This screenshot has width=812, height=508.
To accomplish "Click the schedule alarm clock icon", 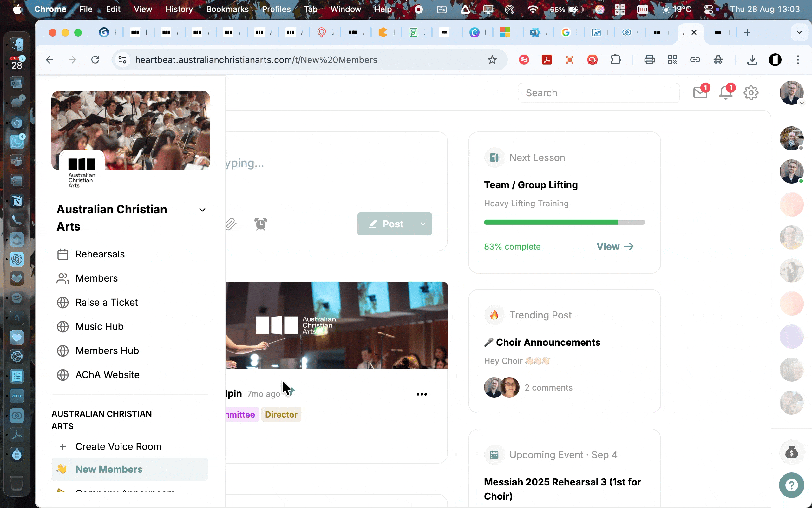I will tap(261, 224).
